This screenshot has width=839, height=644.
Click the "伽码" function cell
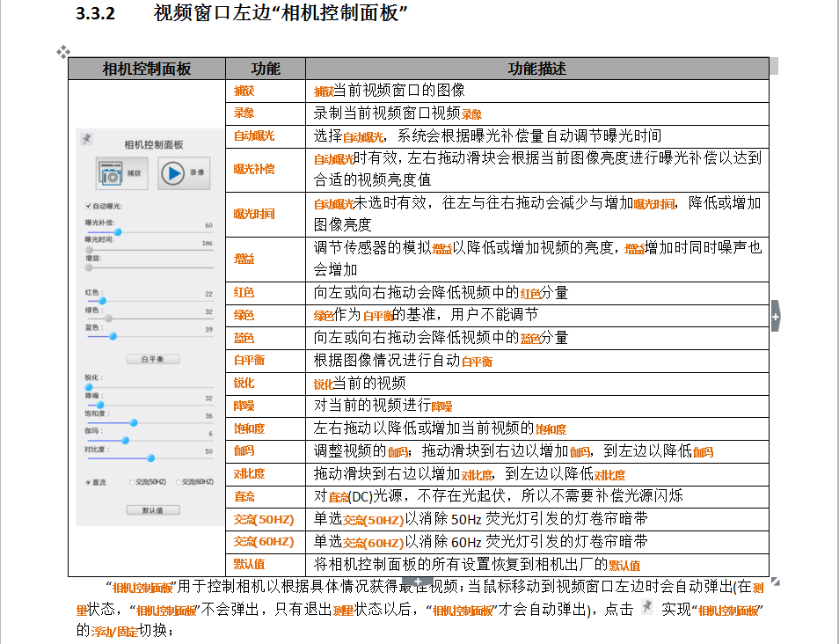tap(266, 451)
